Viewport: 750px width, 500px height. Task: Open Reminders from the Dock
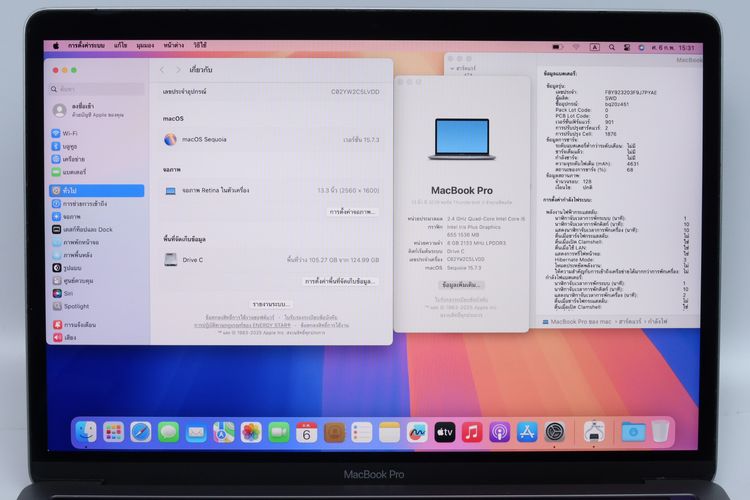click(x=362, y=433)
